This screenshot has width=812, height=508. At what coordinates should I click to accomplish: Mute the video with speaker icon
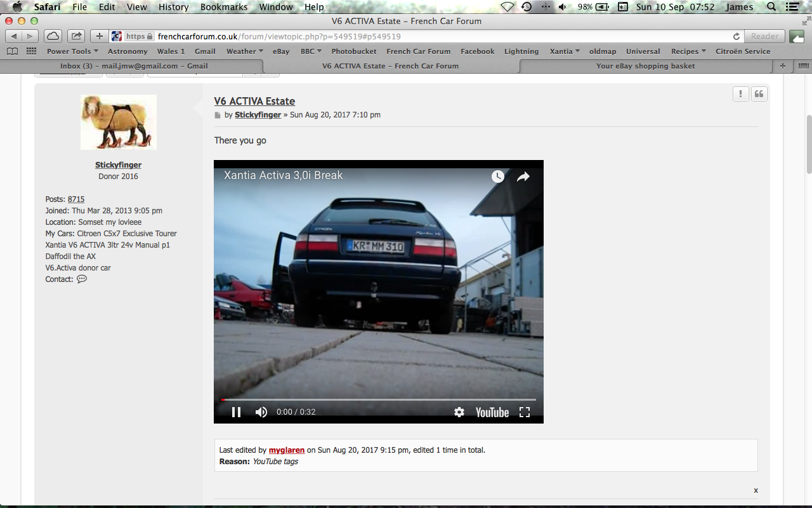(261, 412)
